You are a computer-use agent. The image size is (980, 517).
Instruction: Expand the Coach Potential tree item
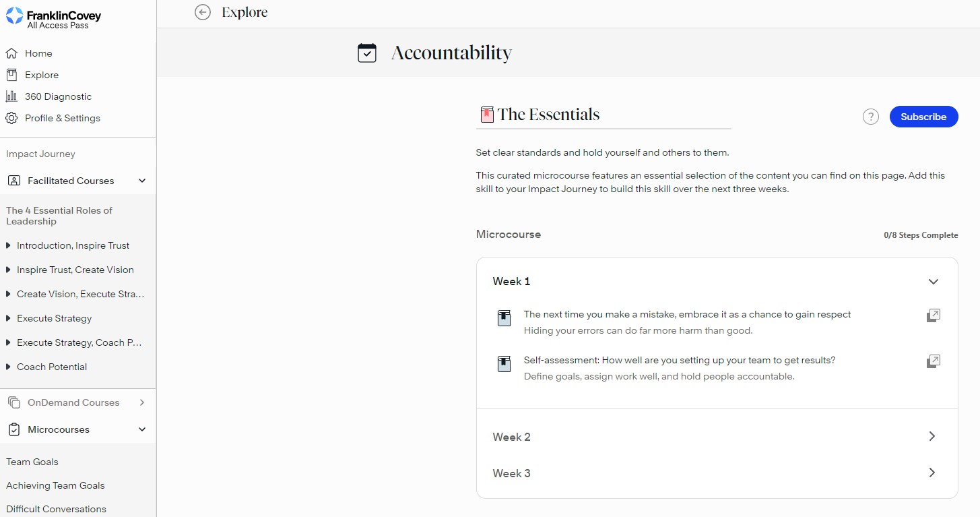click(8, 367)
